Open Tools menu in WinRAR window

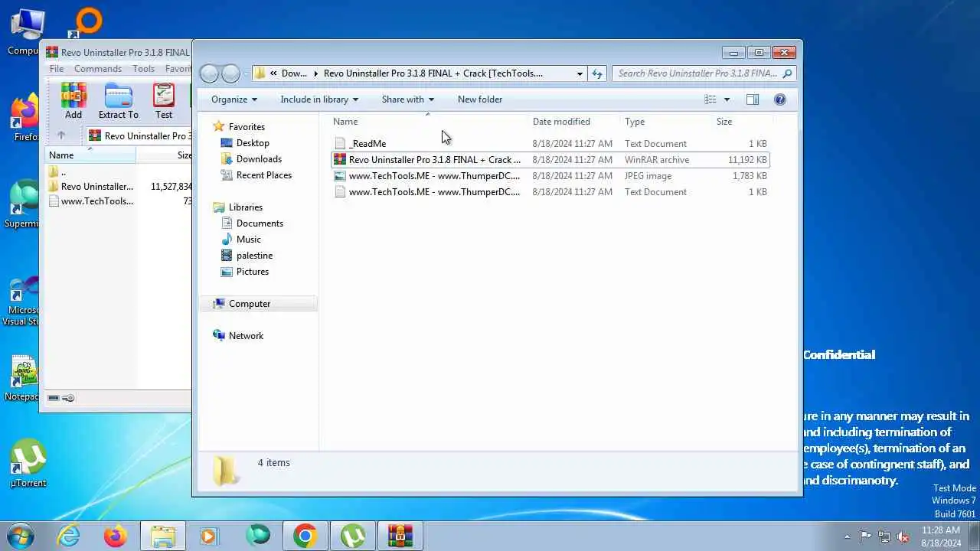pyautogui.click(x=143, y=69)
